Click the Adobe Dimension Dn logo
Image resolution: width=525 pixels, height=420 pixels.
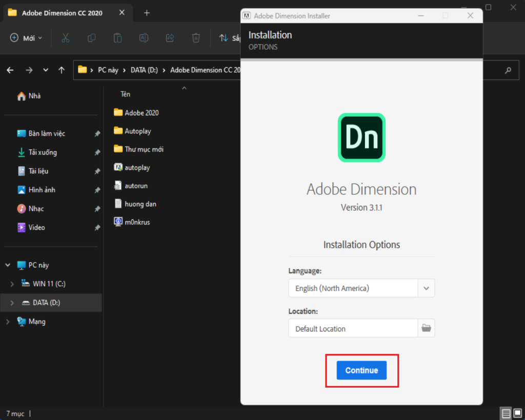click(361, 137)
